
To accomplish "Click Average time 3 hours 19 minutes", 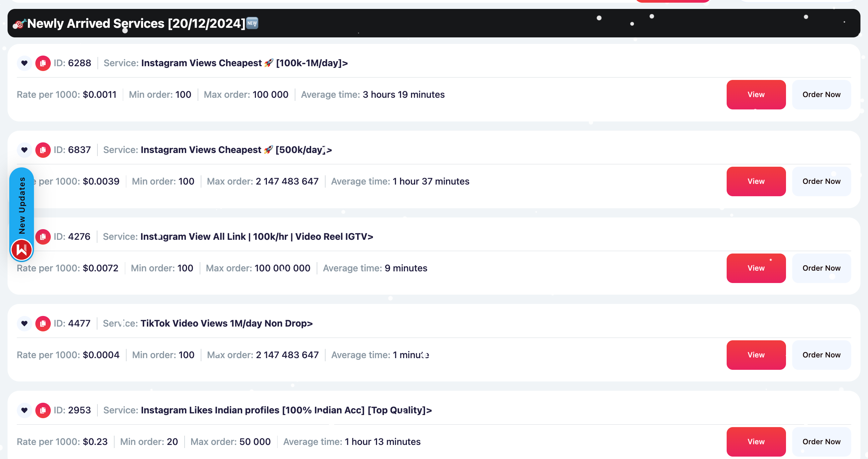I will coord(403,95).
